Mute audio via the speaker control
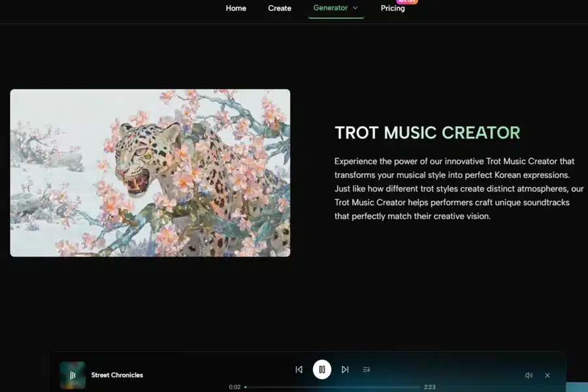The height and width of the screenshot is (392, 588). pos(529,375)
